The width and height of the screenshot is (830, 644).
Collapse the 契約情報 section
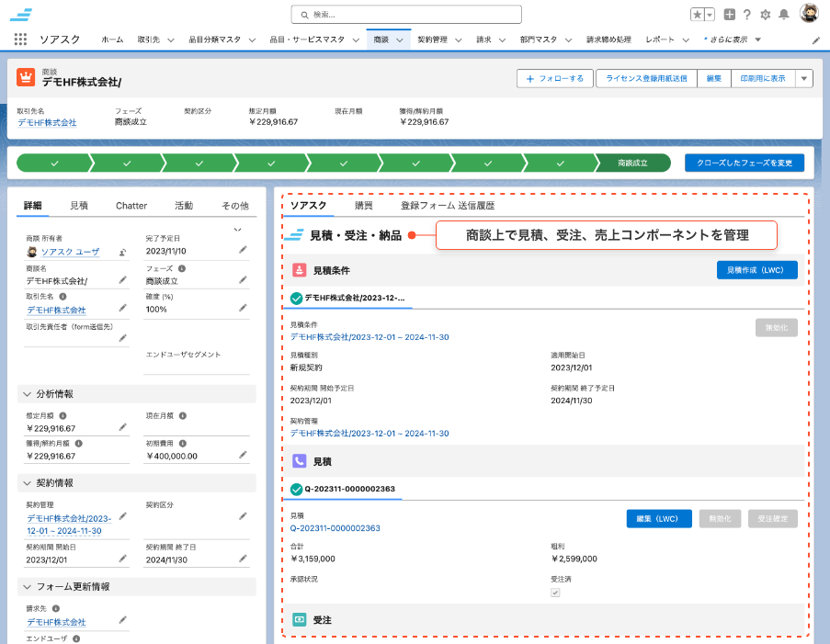[27, 483]
